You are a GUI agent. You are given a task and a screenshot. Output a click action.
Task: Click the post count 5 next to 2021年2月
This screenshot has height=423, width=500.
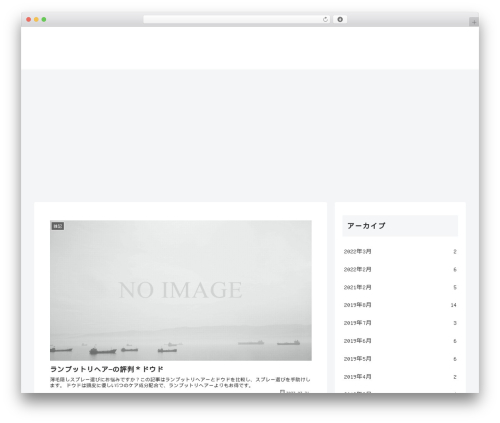[x=455, y=288]
